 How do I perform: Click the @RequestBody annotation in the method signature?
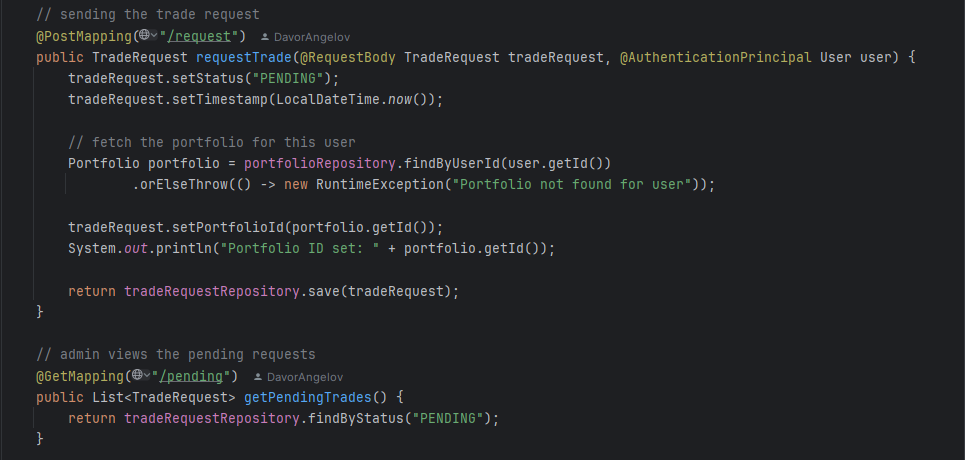click(352, 58)
